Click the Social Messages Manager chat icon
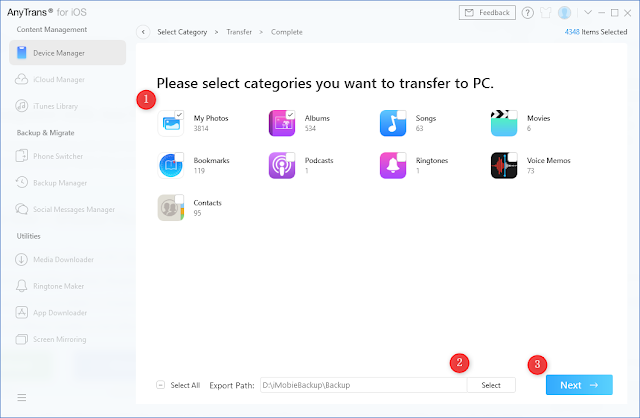The width and height of the screenshot is (640, 418). click(x=21, y=209)
